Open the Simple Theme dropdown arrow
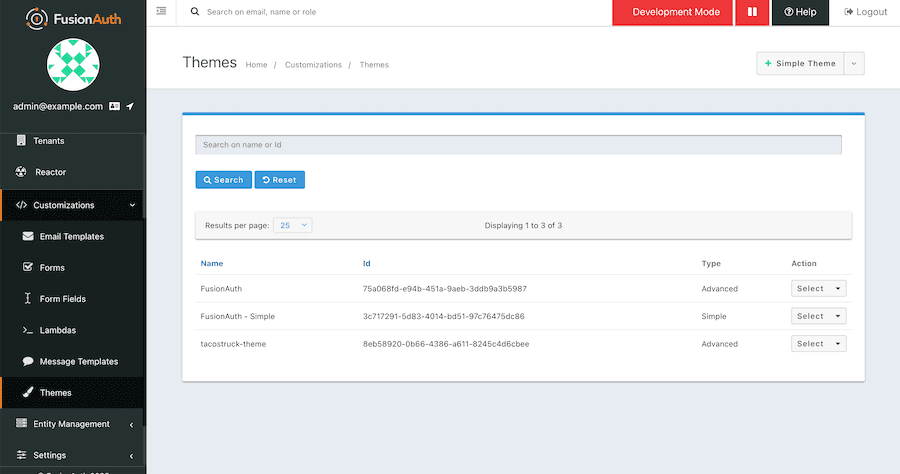Viewport: 900px width, 474px height. [x=854, y=64]
